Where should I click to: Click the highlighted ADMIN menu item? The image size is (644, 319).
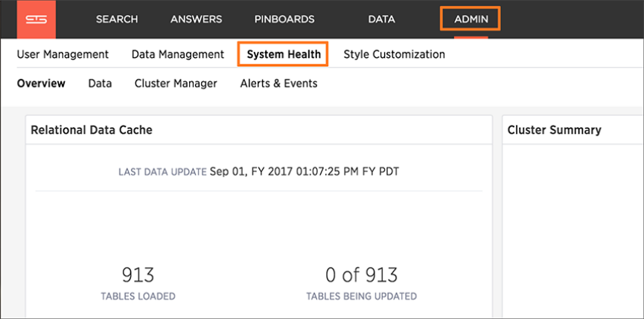470,19
